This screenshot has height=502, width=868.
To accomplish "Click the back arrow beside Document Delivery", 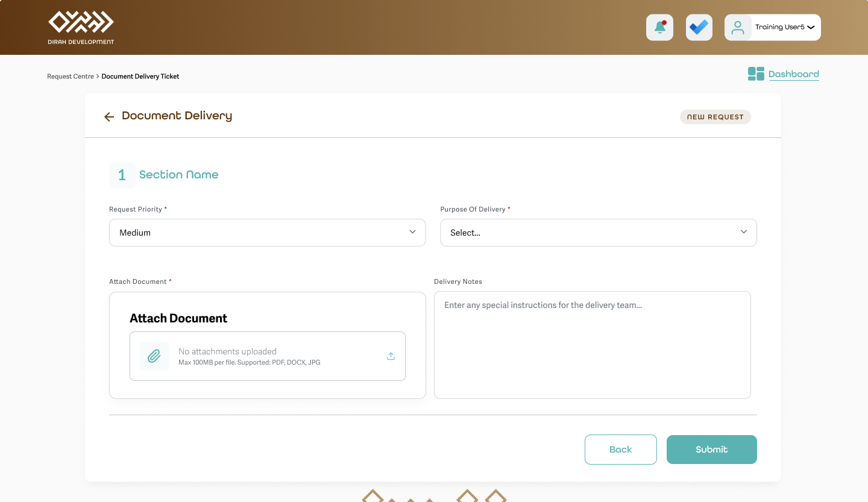I will click(x=109, y=117).
